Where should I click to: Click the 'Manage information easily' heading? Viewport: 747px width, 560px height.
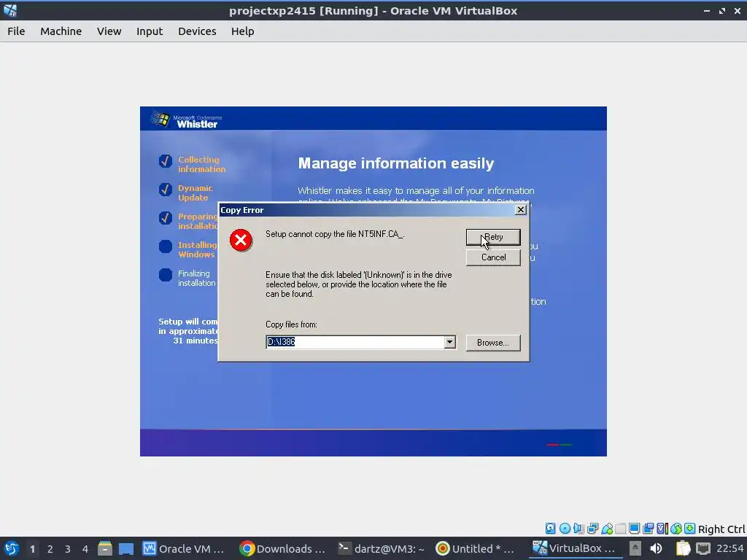pyautogui.click(x=396, y=163)
